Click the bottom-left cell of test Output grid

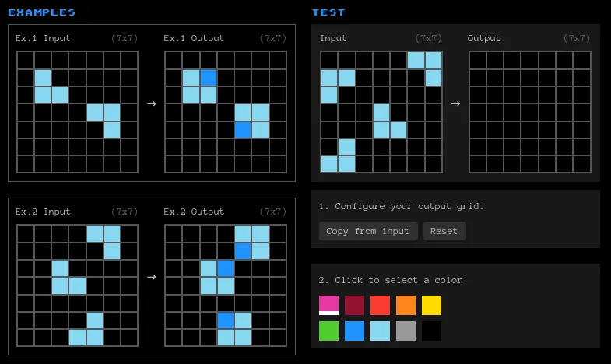pyautogui.click(x=478, y=164)
